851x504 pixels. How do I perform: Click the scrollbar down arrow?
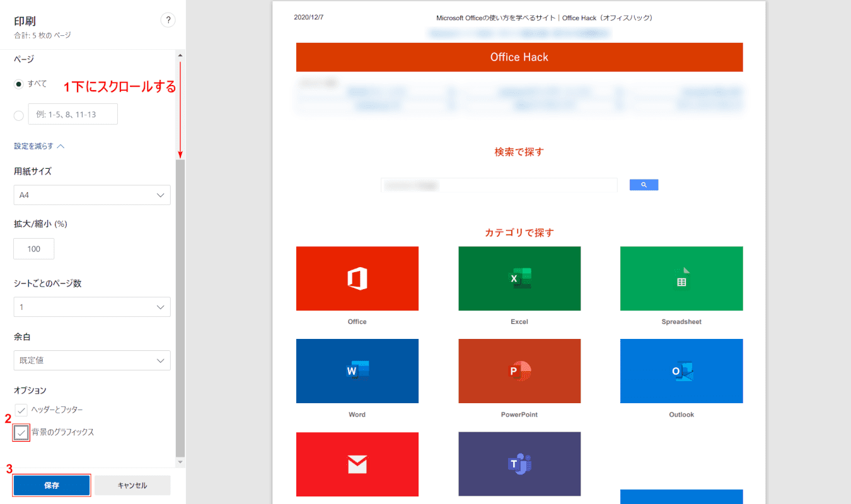point(180,463)
